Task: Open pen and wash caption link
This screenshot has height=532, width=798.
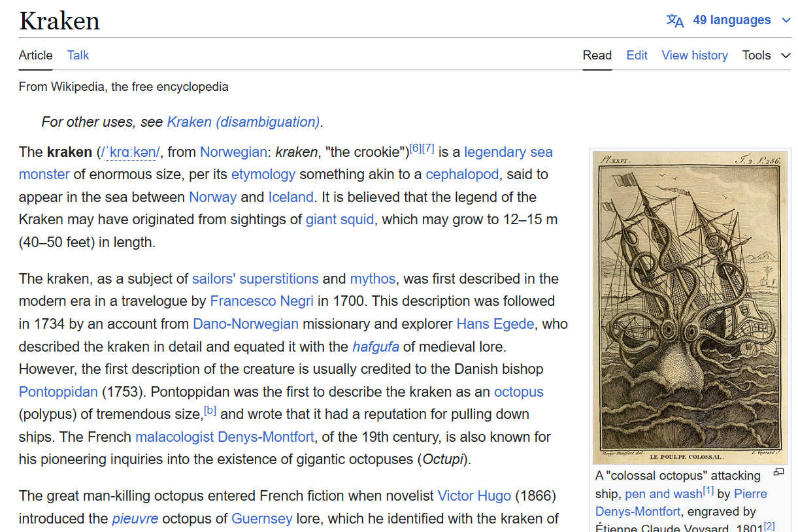Action: [x=663, y=494]
